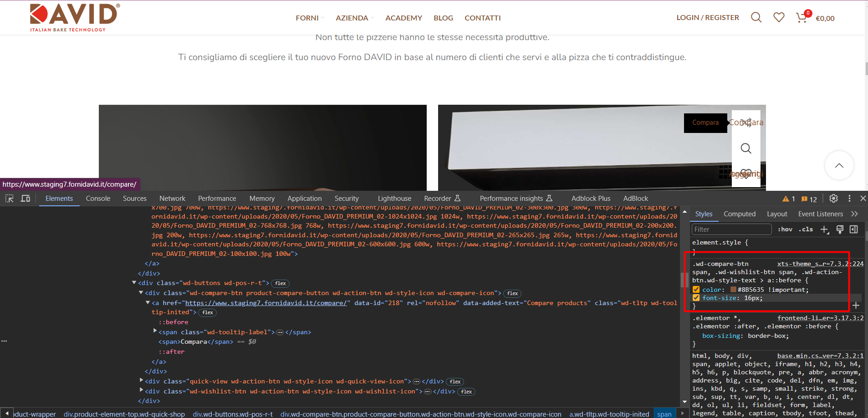The width and height of the screenshot is (868, 418).
Task: Add a new style rule plus icon
Action: point(825,229)
